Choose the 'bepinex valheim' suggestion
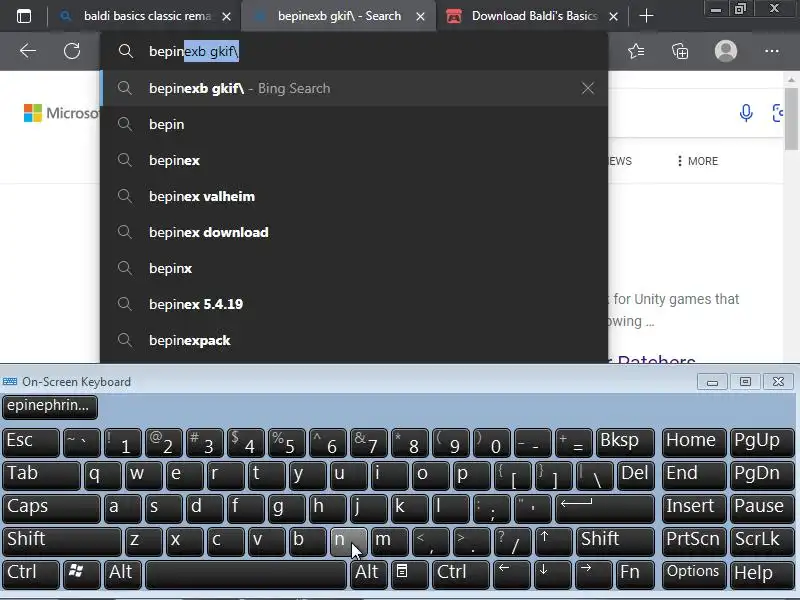Screen dimensions: 800x600 tap(354, 196)
